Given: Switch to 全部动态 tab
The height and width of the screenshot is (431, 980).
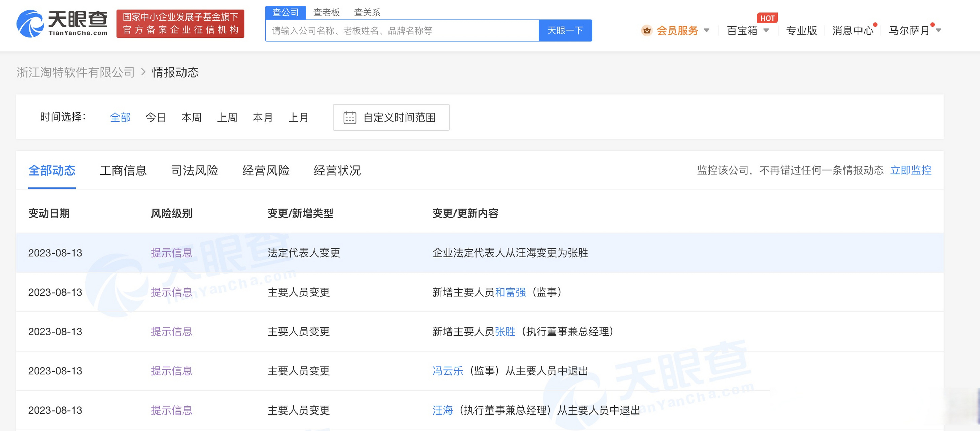Looking at the screenshot, I should 52,170.
